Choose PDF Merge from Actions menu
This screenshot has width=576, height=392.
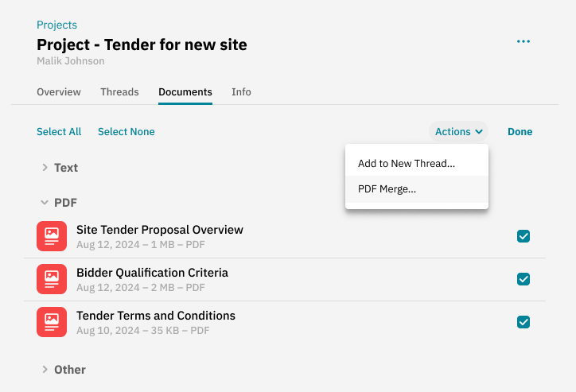click(387, 189)
